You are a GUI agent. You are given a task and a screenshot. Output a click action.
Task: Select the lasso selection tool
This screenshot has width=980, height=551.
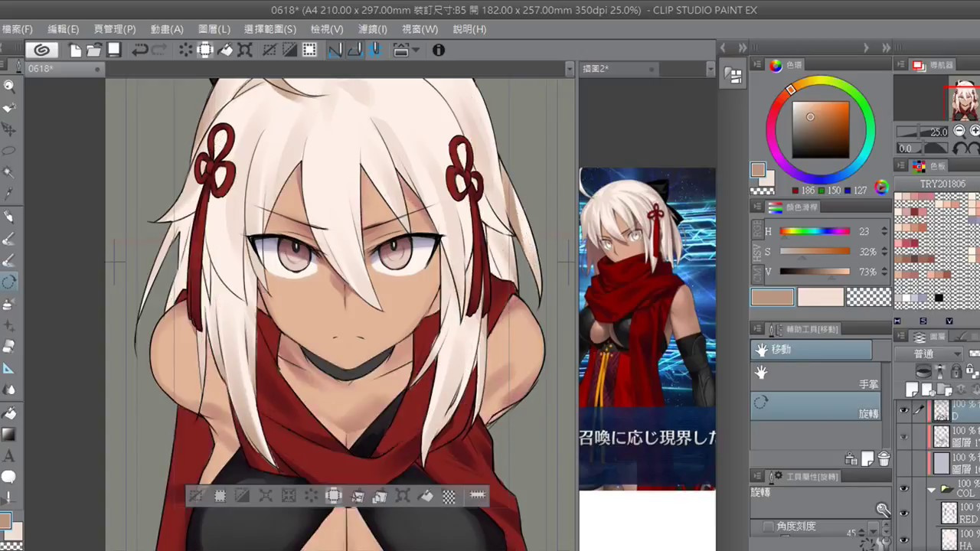[x=9, y=151]
